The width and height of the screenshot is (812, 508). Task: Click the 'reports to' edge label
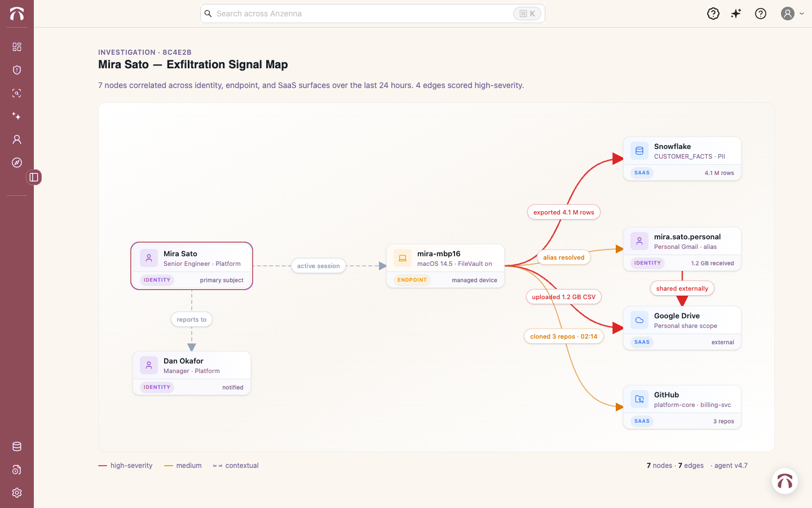[192, 319]
